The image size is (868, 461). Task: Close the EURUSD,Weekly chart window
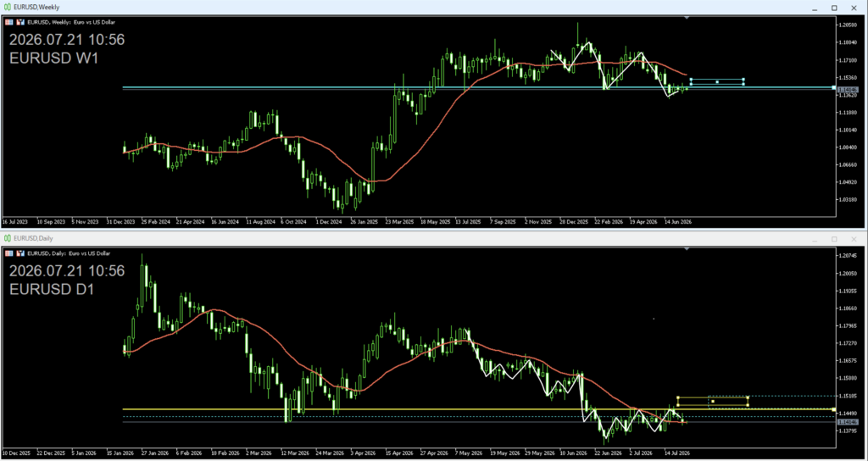(x=854, y=8)
